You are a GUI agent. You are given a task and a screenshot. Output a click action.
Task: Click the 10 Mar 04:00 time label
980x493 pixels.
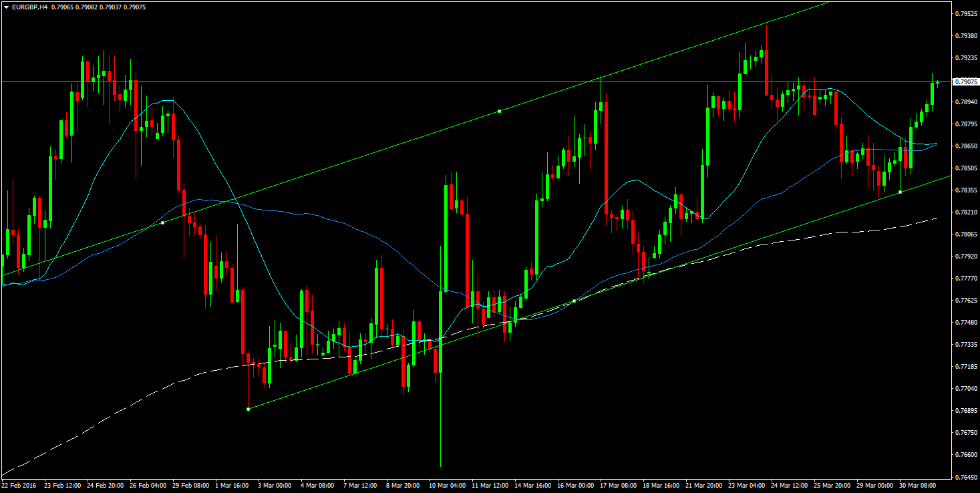(x=446, y=486)
